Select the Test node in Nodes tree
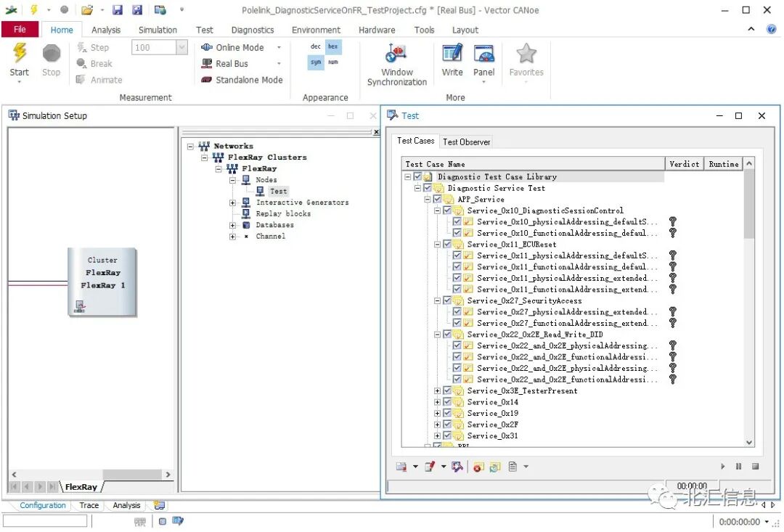 click(279, 191)
